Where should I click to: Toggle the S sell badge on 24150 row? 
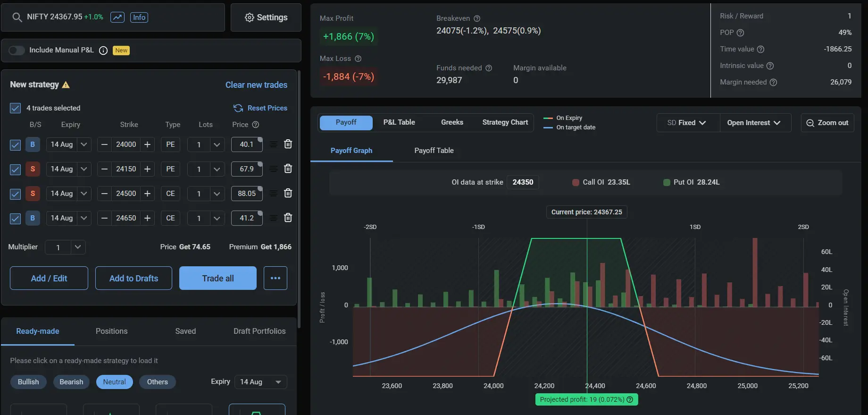pos(33,169)
